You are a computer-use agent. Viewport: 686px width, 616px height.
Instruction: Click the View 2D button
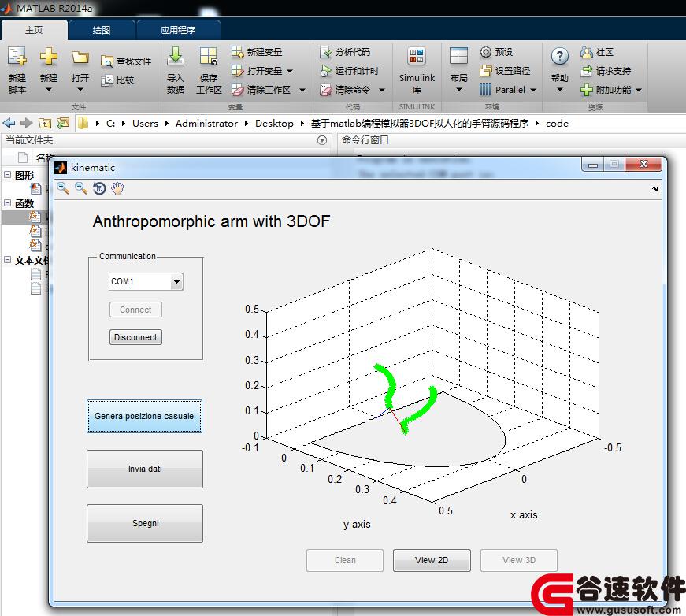tap(432, 560)
